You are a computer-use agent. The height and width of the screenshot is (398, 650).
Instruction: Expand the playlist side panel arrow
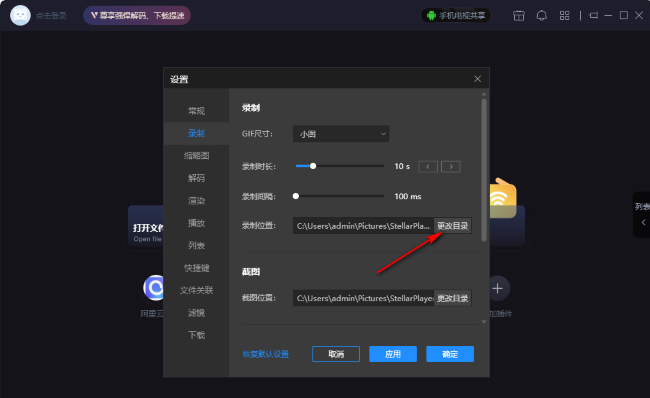[x=643, y=222]
